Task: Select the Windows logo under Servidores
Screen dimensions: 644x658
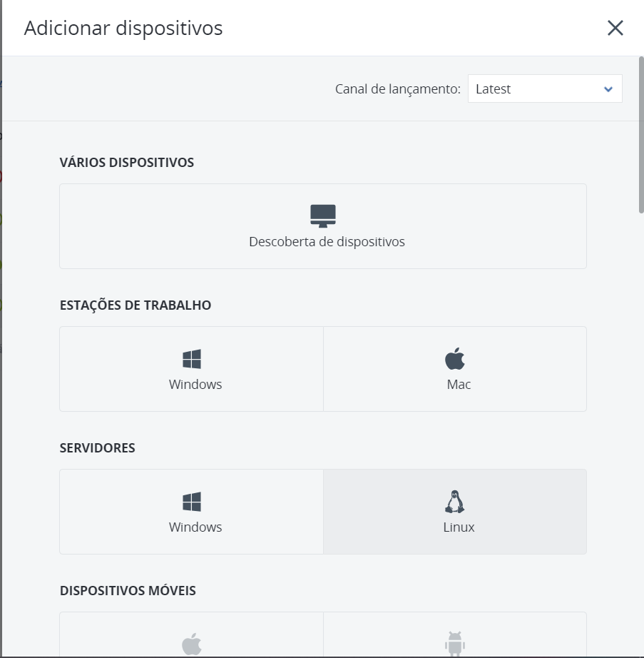Action: [192, 502]
